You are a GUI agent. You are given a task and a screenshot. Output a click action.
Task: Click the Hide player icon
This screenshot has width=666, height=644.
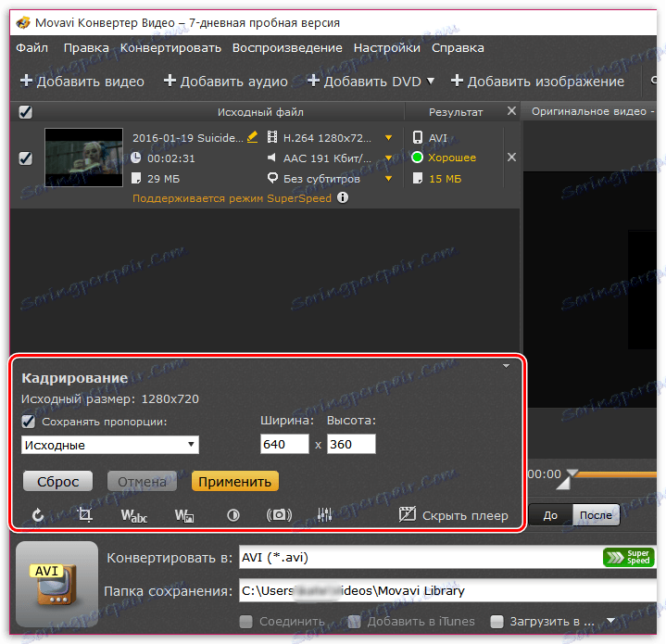point(407,514)
